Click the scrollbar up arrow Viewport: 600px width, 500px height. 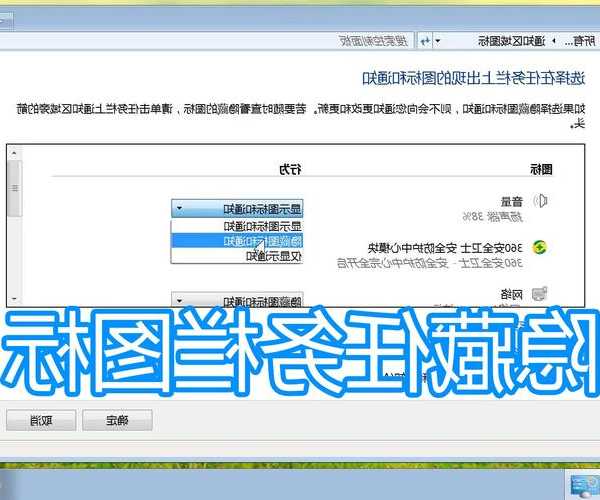click(x=13, y=152)
